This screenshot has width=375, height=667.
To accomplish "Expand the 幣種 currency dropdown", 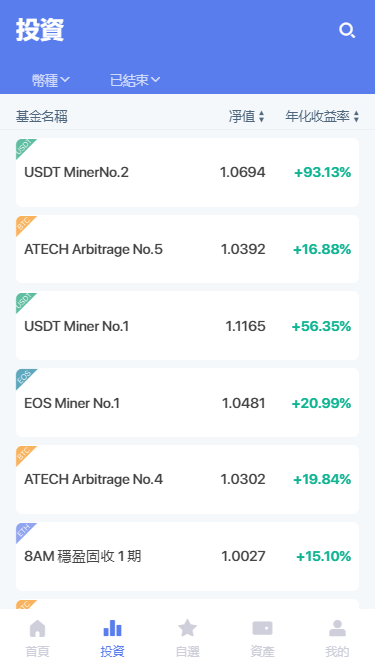I will coord(51,80).
